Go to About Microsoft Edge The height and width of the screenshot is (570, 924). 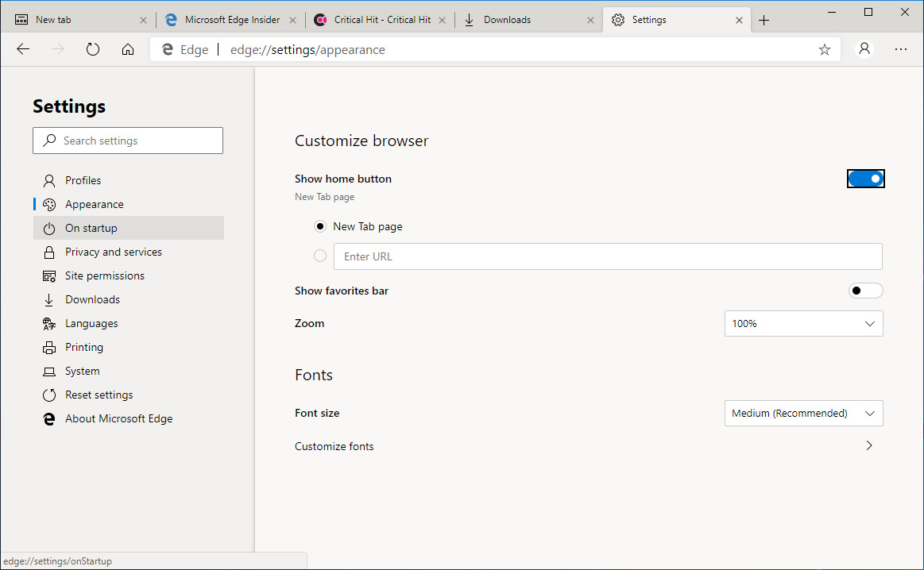click(118, 418)
